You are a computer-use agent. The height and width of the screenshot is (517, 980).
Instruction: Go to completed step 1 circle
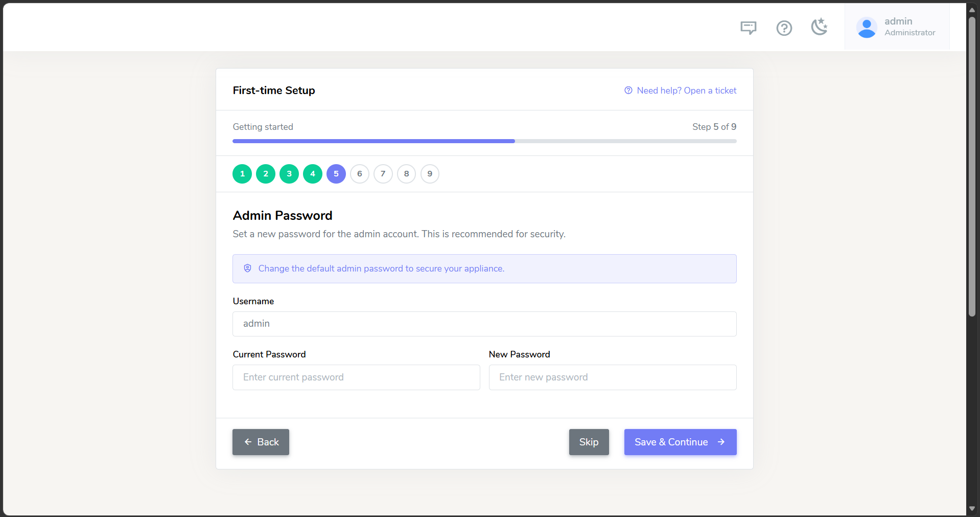pos(242,174)
